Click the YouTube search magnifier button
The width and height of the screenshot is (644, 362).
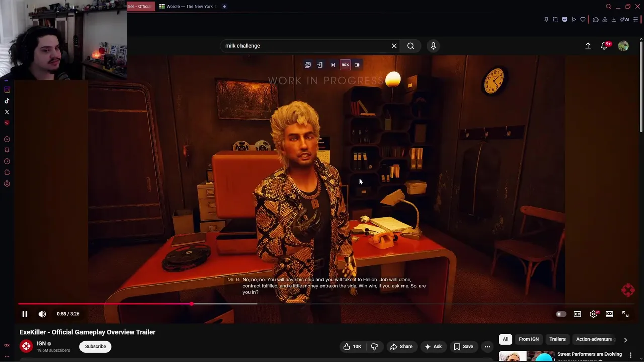411,46
